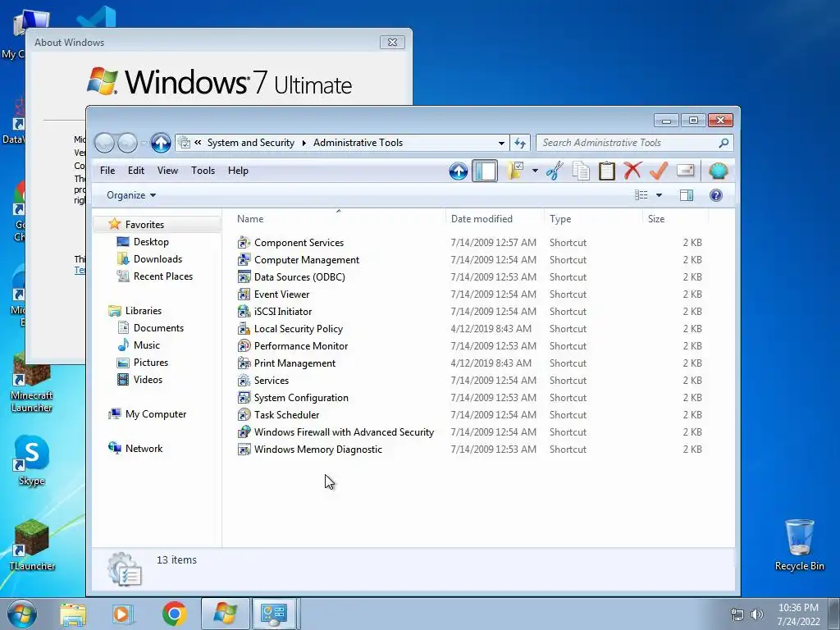Open the Edit menu
This screenshot has height=630, width=840.
135,171
